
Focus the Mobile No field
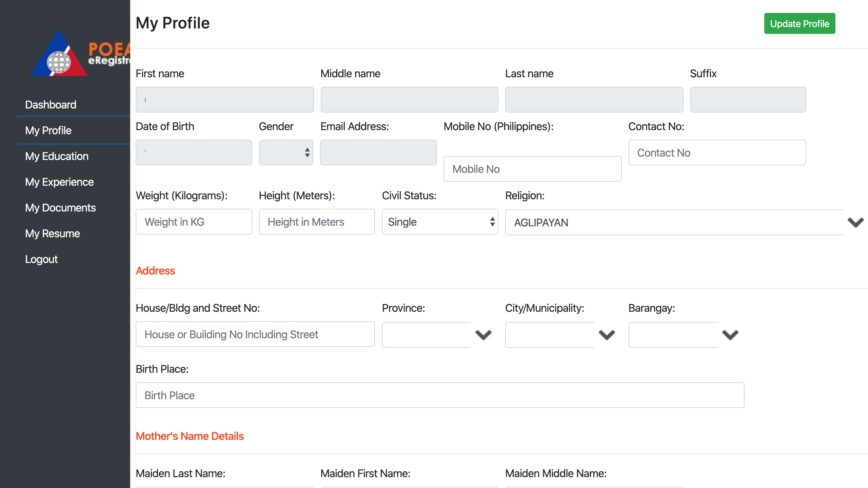click(532, 169)
